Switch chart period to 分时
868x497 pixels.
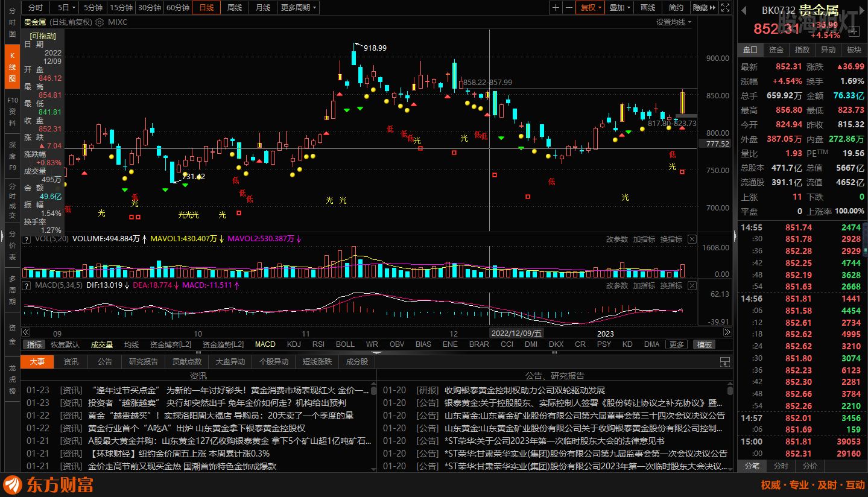pyautogui.click(x=36, y=7)
